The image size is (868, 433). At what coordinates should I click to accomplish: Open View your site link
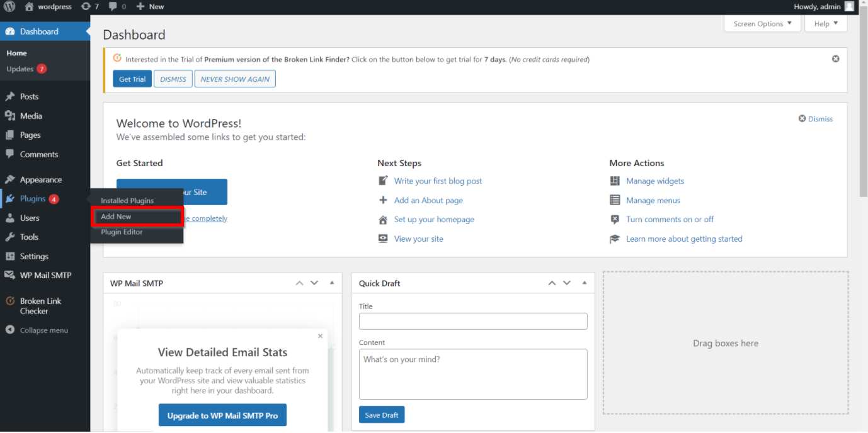click(419, 239)
